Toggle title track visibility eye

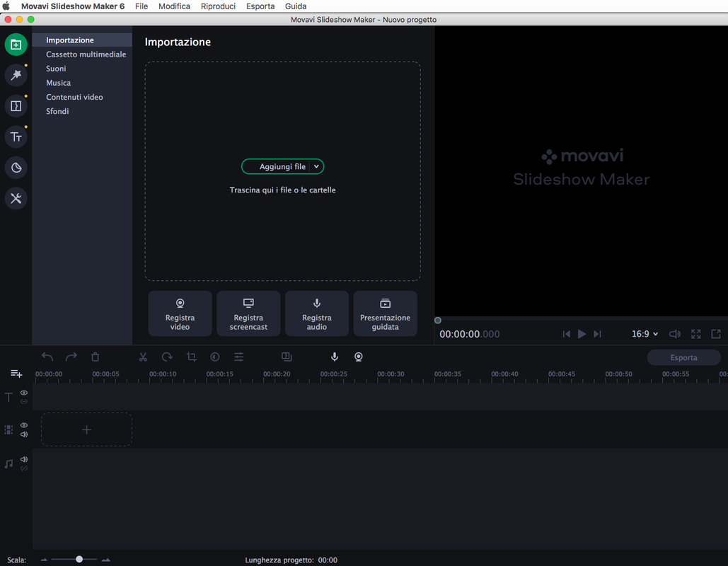click(x=24, y=393)
